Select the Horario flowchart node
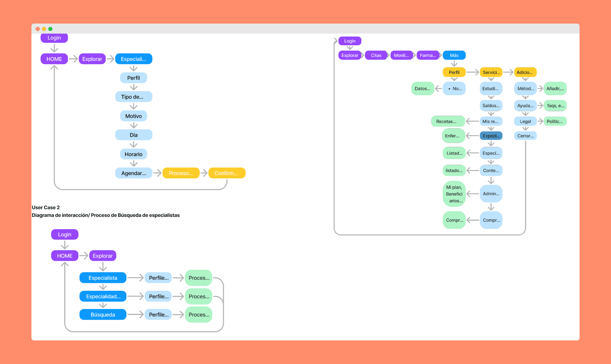This screenshot has height=364, width=611. point(133,154)
